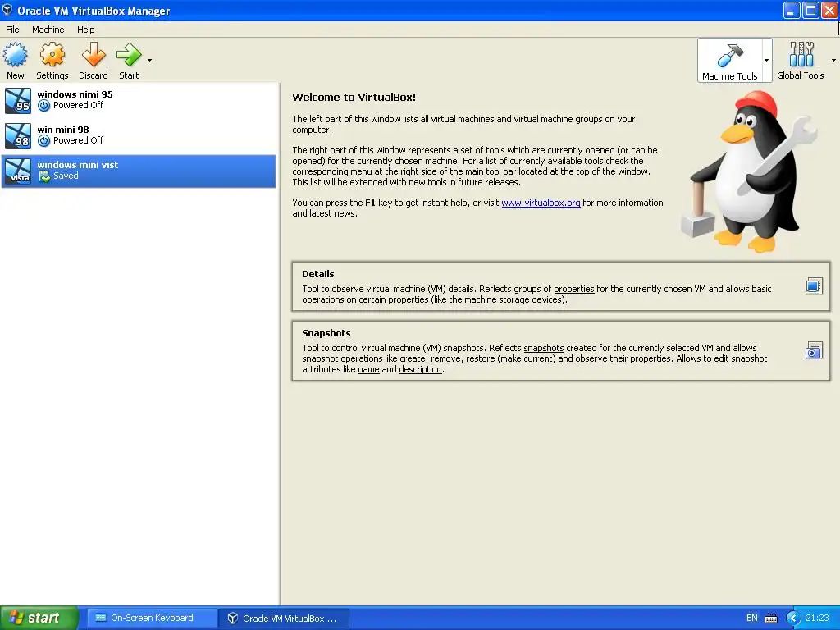
Task: Expand the Machine Tools dropdown arrow
Action: tap(767, 60)
